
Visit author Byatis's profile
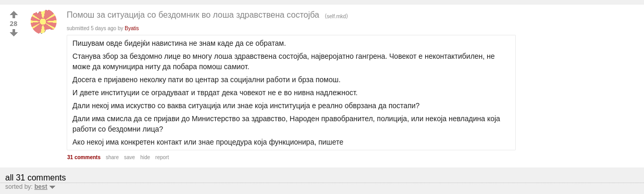pyautogui.click(x=132, y=28)
